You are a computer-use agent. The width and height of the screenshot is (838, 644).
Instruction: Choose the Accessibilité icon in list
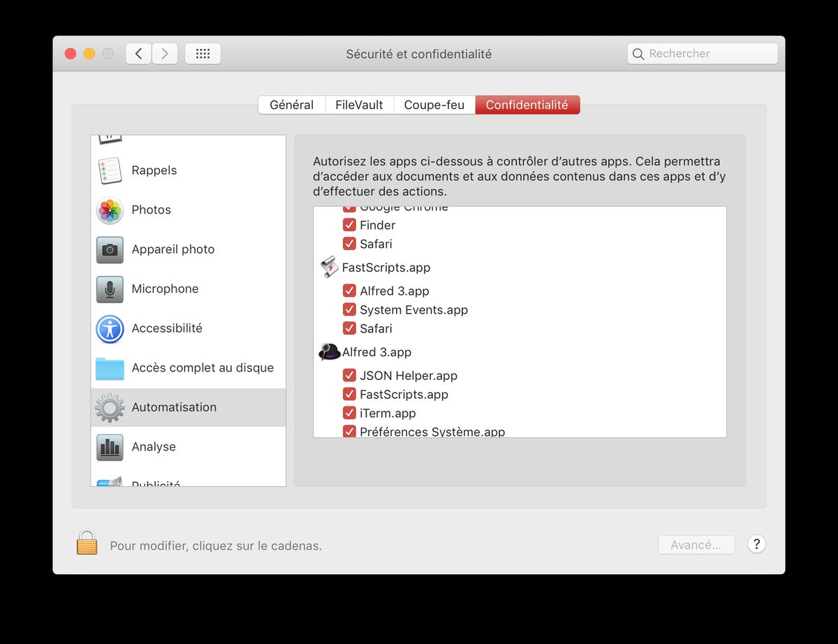pos(110,329)
